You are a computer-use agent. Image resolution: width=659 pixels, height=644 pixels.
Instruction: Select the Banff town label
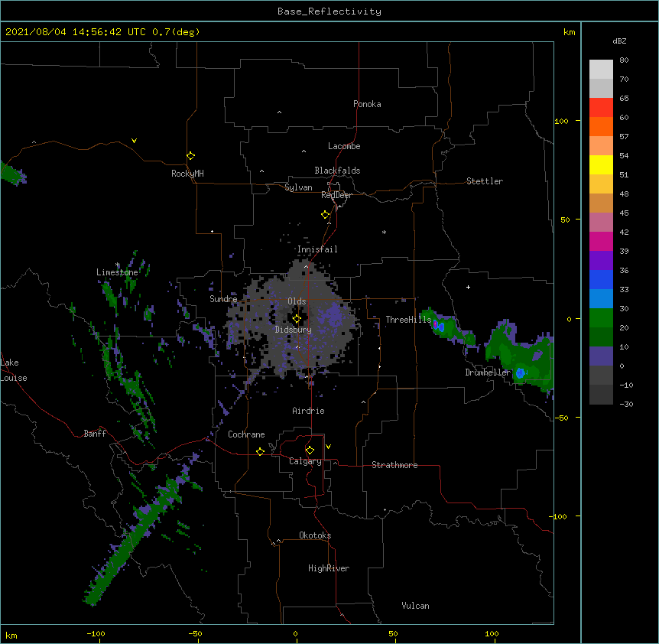tap(95, 434)
